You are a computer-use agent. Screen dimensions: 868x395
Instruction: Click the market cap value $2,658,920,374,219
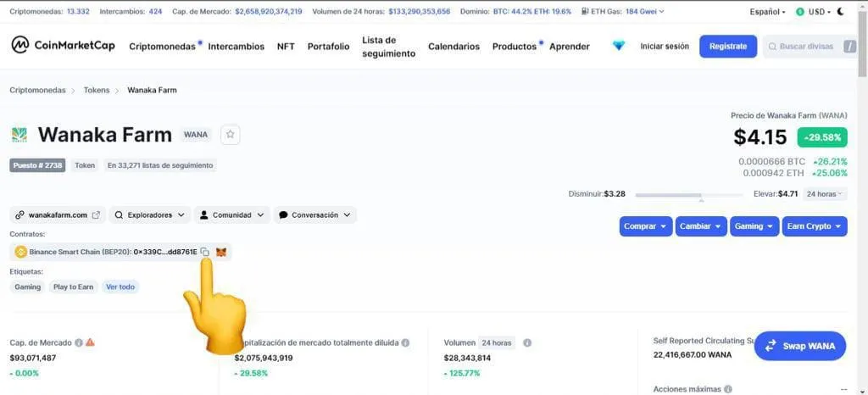coord(269,11)
